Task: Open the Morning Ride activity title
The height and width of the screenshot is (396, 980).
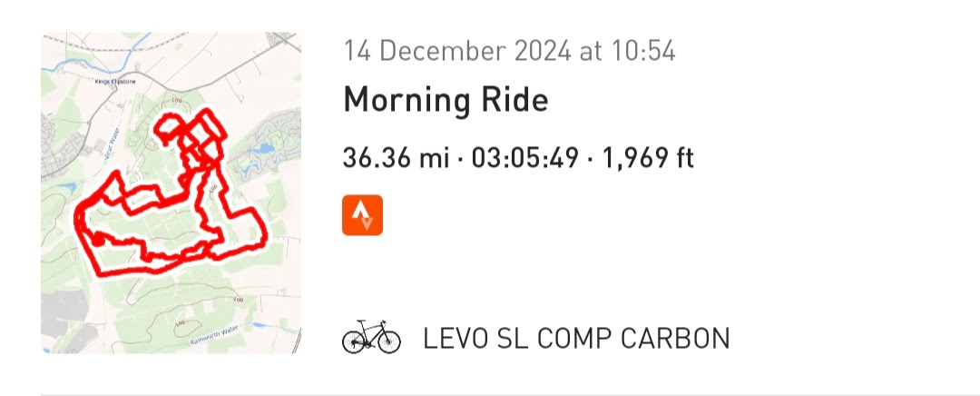Action: pyautogui.click(x=446, y=99)
